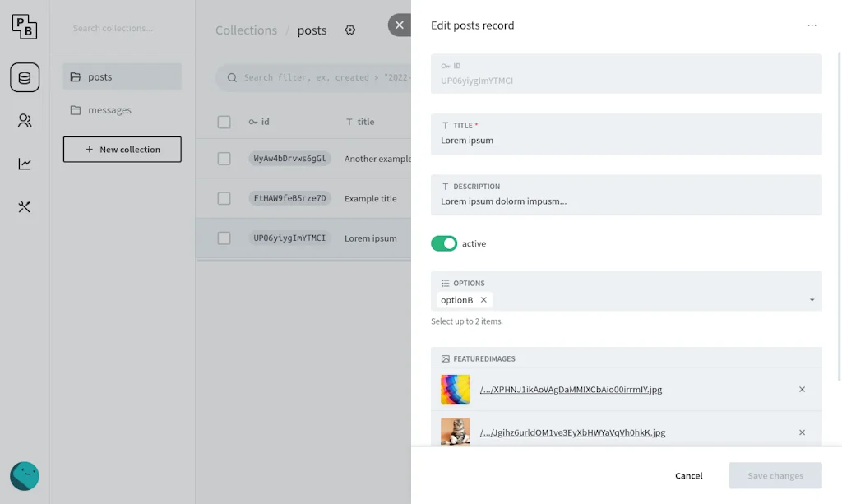Click the PocketBase logo
Viewport: 842px width, 504px height.
click(24, 26)
